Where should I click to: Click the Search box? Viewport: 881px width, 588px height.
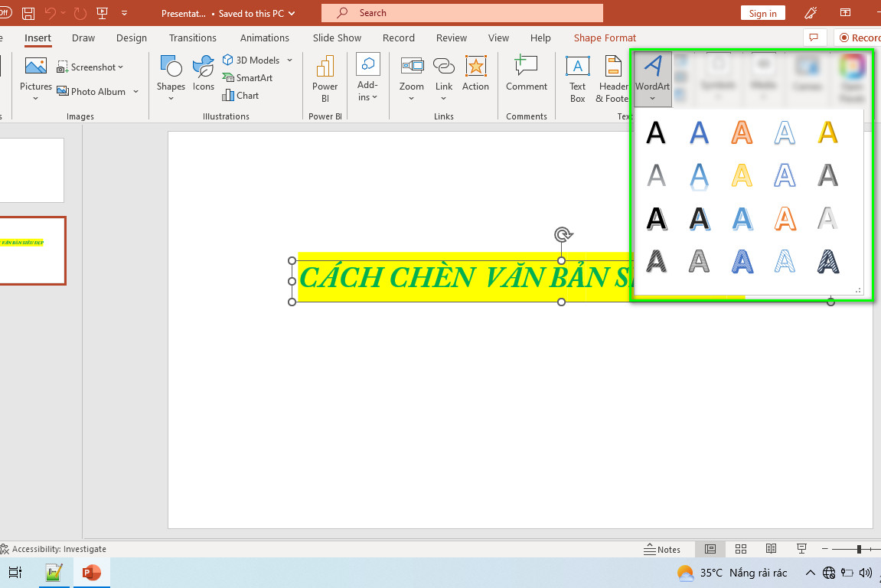pos(462,13)
